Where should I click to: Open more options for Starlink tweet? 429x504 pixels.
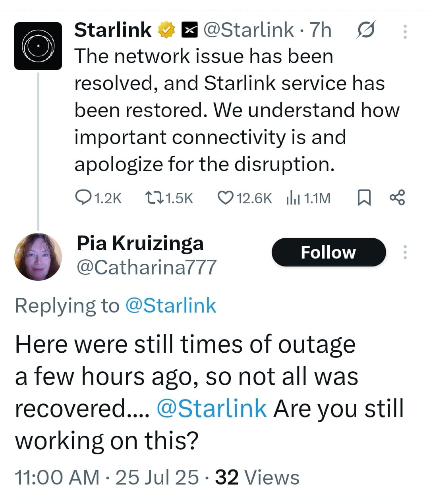tap(405, 31)
